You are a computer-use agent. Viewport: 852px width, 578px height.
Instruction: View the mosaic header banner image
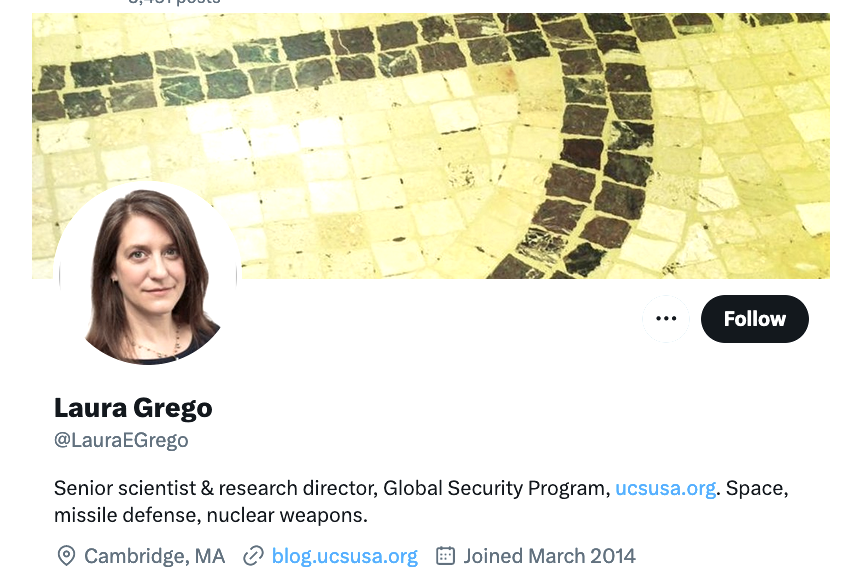[430, 146]
